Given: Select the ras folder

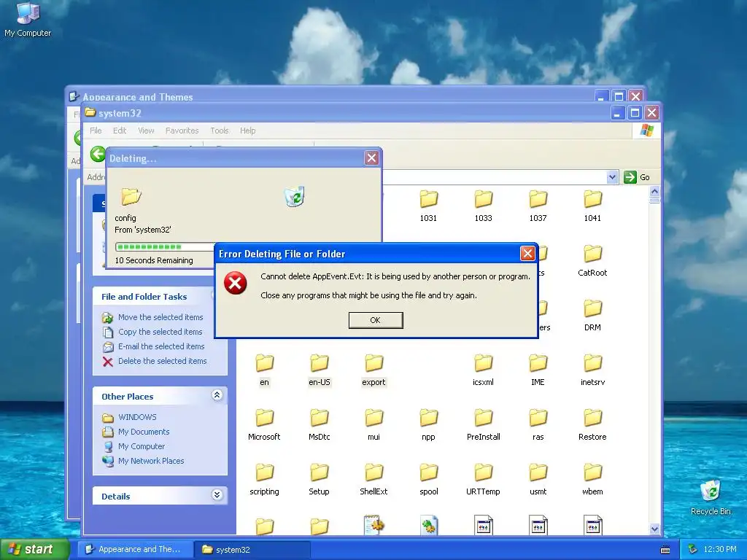Looking at the screenshot, I should tap(538, 425).
